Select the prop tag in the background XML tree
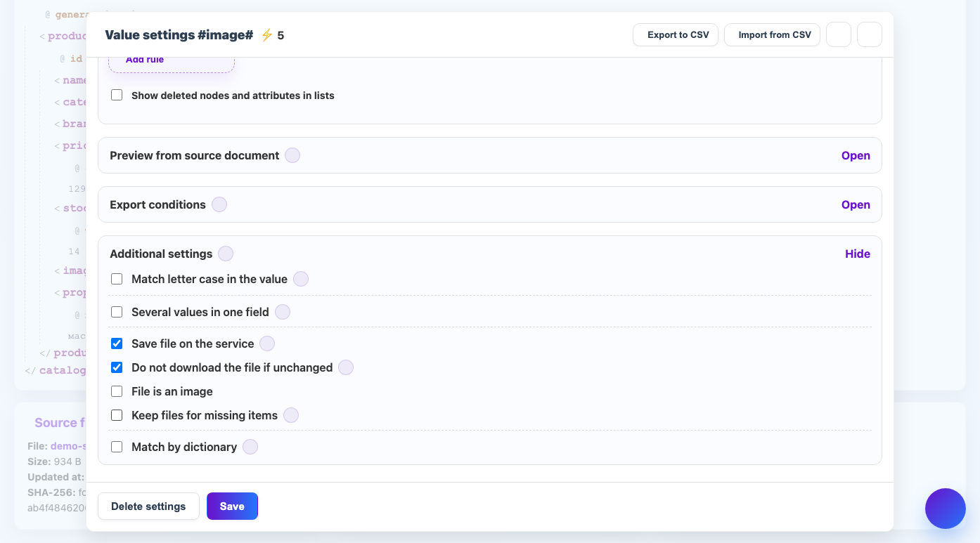 (75, 292)
